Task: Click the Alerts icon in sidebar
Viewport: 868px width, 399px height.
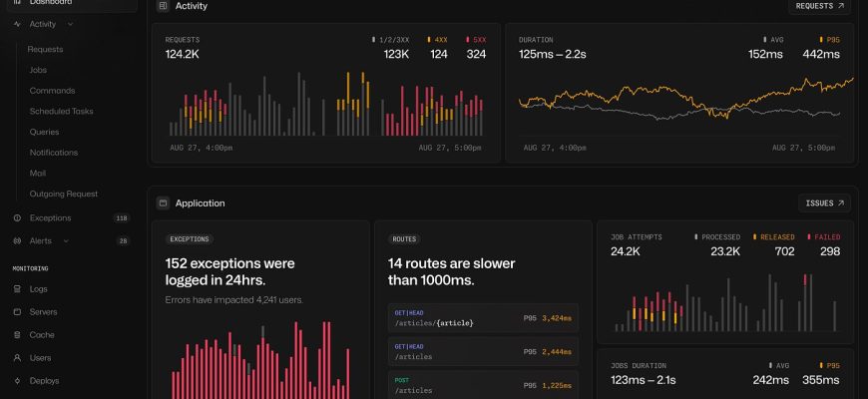Action: (17, 240)
